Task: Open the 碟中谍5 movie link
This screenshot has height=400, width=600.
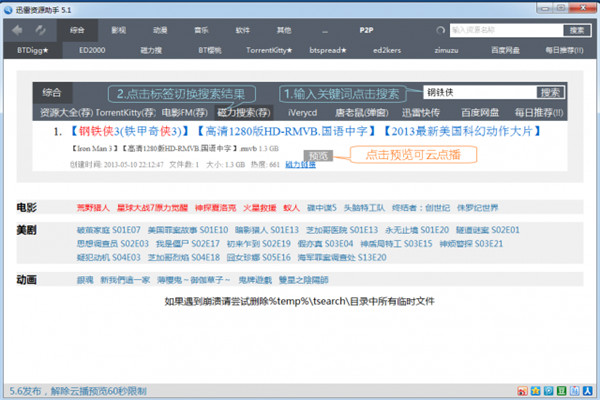Action: coord(321,208)
